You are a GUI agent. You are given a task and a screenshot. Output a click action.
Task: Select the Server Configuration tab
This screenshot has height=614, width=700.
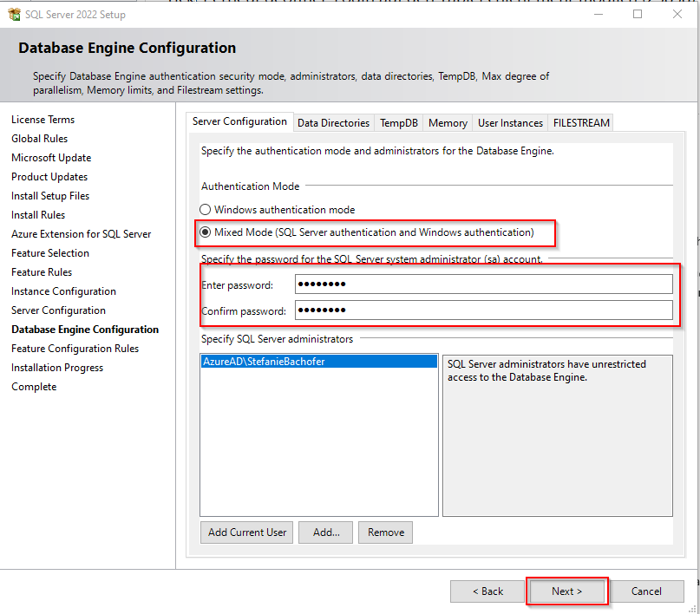239,122
